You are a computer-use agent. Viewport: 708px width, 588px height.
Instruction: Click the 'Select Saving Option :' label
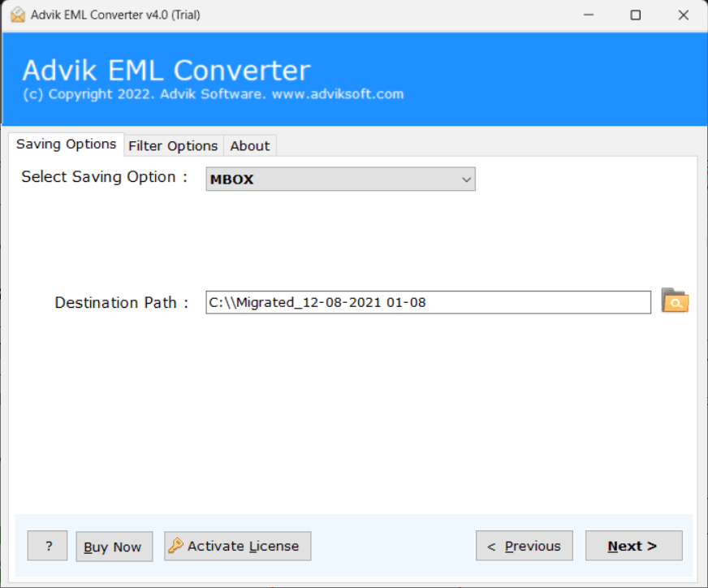click(x=104, y=176)
